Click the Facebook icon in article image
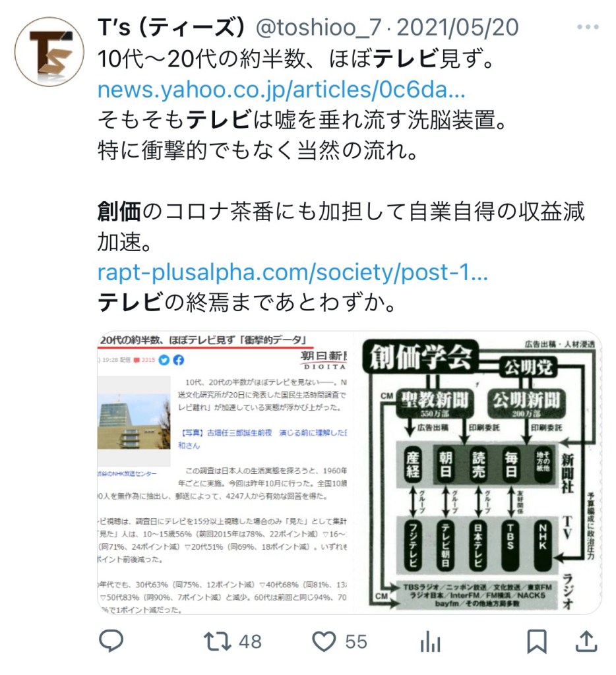 tap(179, 359)
